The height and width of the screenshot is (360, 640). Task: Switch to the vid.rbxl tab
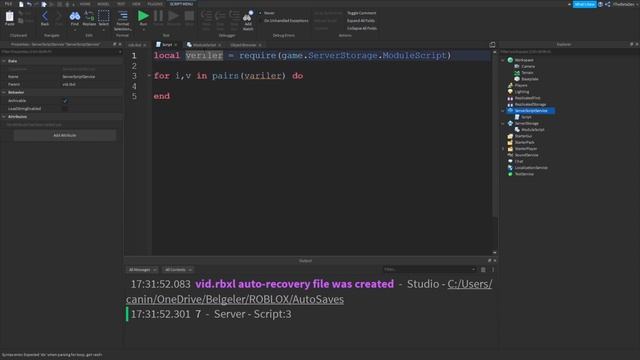(137, 45)
